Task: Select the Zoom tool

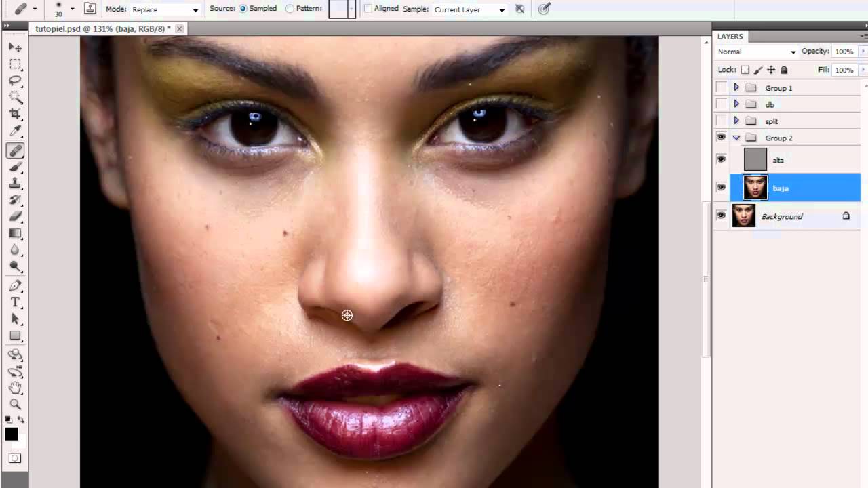Action: click(x=15, y=405)
